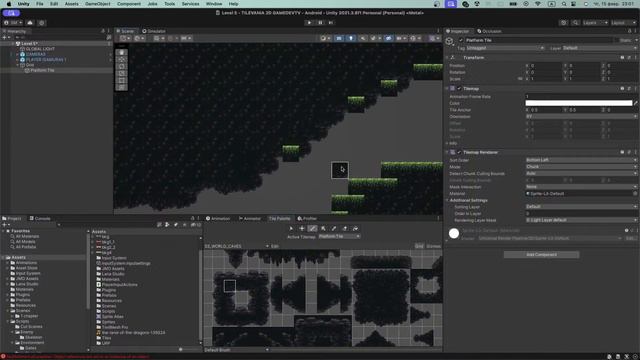640x360 pixels.
Task: Click the Animation Frame Rate field
Action: [x=581, y=97]
